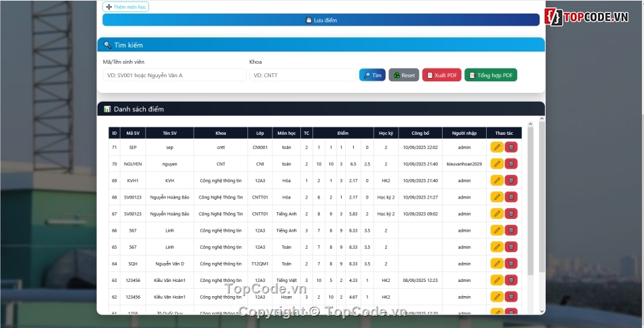Delete row ID 65 Toán entry for Linh

click(x=511, y=247)
